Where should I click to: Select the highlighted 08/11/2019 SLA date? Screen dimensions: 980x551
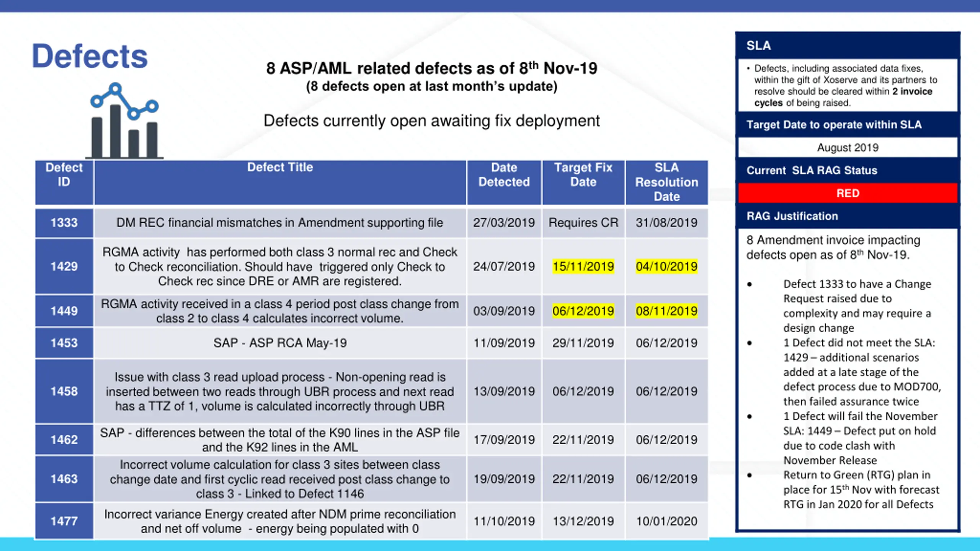point(666,311)
